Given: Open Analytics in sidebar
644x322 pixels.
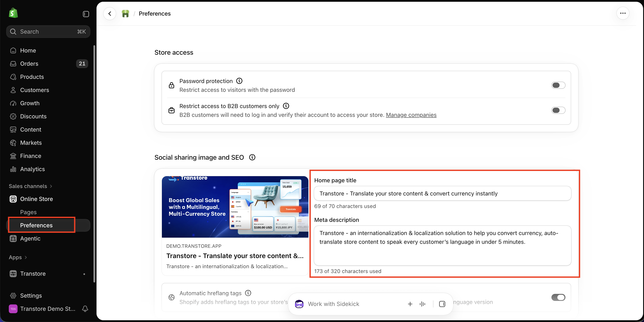Looking at the screenshot, I should point(48,169).
